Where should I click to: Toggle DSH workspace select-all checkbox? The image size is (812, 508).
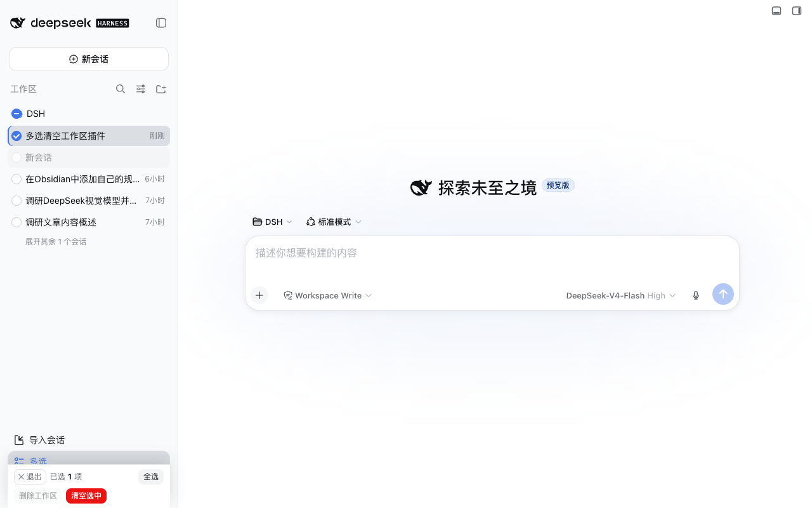point(16,114)
